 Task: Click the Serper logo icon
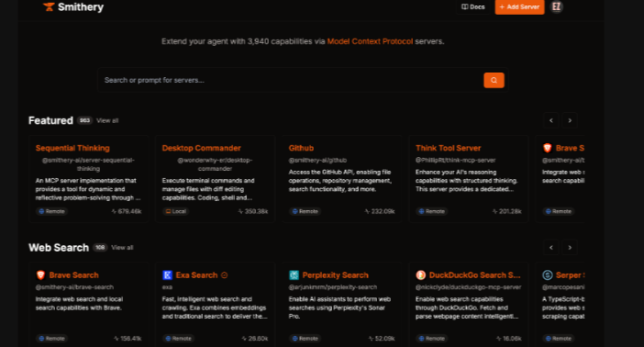548,275
